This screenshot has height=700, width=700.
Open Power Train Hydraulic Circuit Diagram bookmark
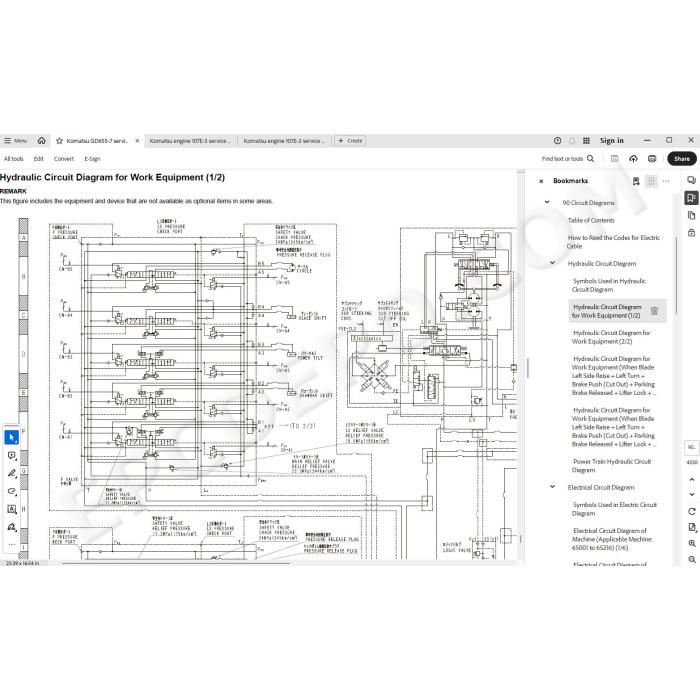click(611, 465)
